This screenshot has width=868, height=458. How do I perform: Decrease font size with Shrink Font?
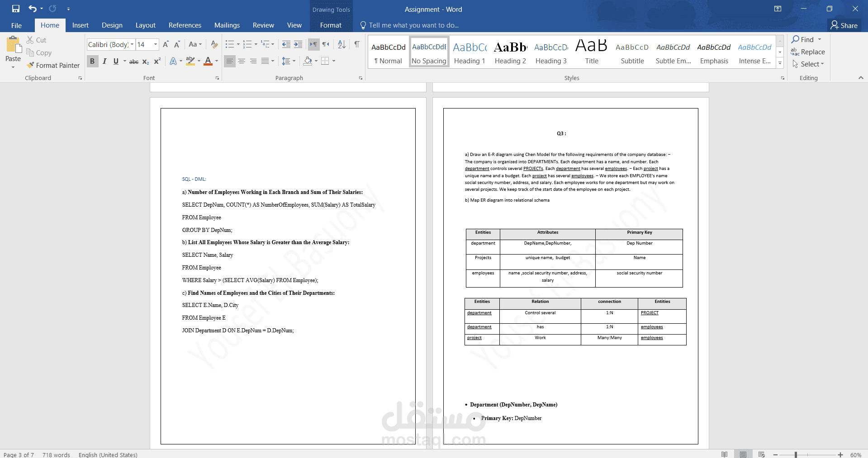point(177,44)
